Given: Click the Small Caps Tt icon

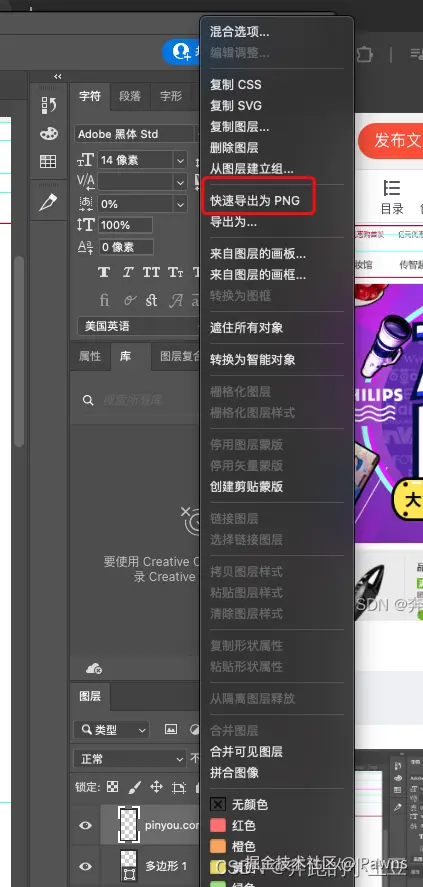Looking at the screenshot, I should 176,273.
